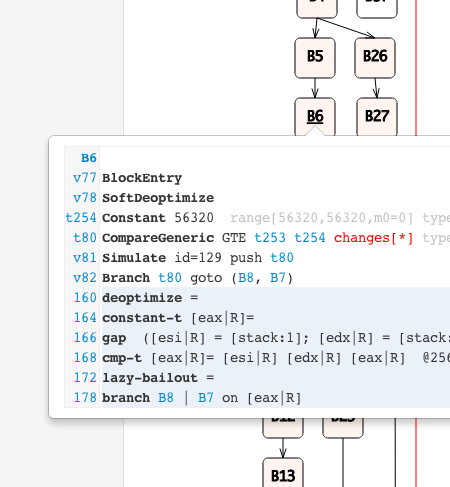The image size is (450, 487).
Task: Click LIR line number 172 lazy-bailout
Action: [x=85, y=378]
